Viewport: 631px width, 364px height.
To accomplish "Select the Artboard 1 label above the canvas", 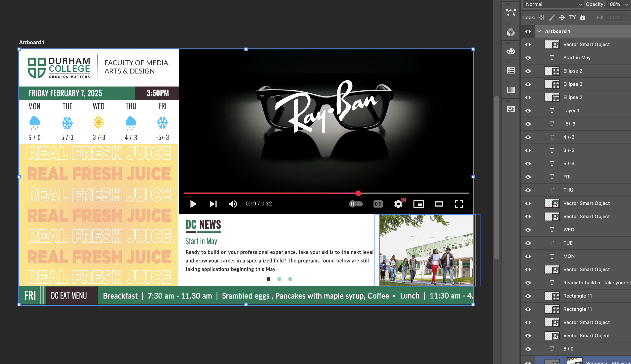I will click(x=32, y=43).
